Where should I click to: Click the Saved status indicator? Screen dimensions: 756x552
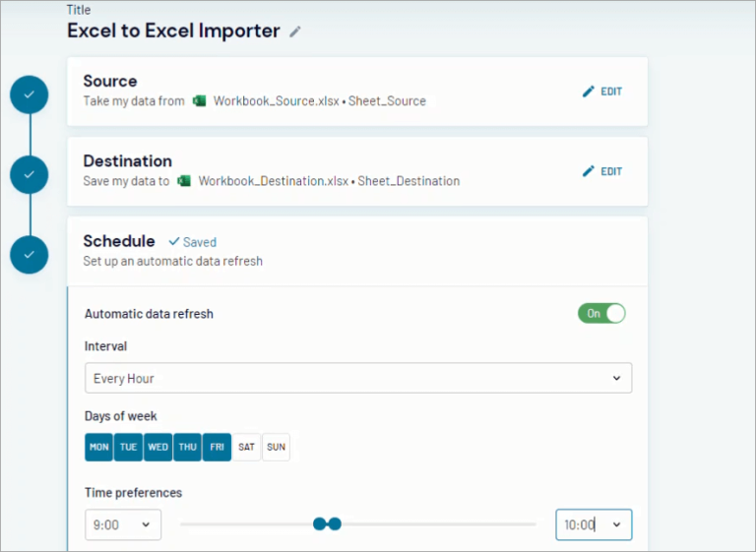(192, 242)
